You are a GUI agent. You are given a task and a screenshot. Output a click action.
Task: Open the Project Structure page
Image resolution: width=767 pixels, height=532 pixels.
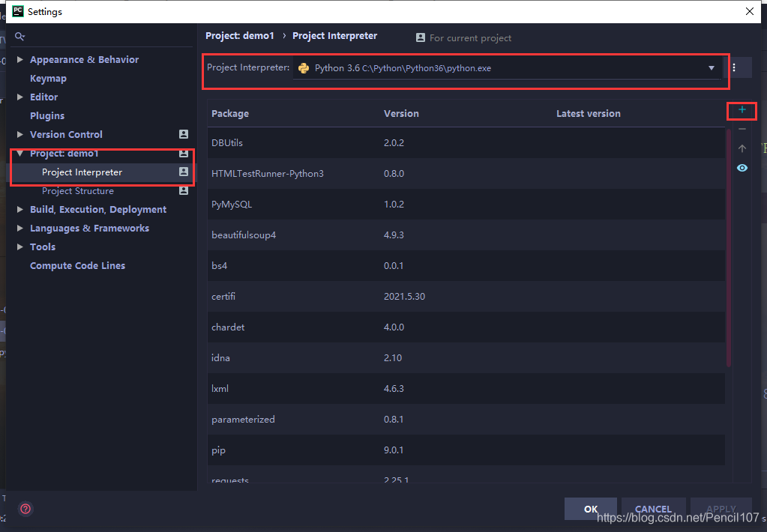coord(78,191)
